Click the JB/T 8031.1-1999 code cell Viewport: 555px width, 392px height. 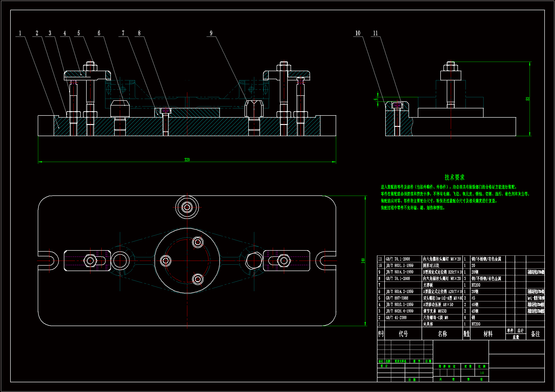[x=399, y=265]
